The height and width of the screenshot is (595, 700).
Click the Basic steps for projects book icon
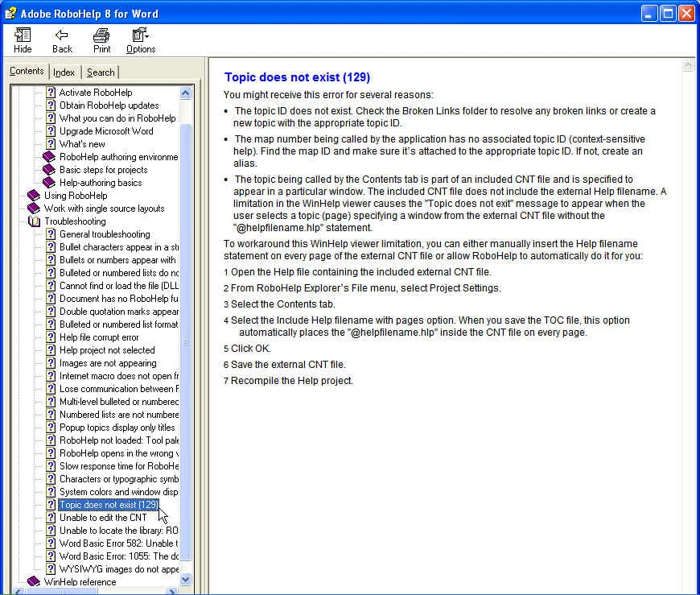click(49, 170)
